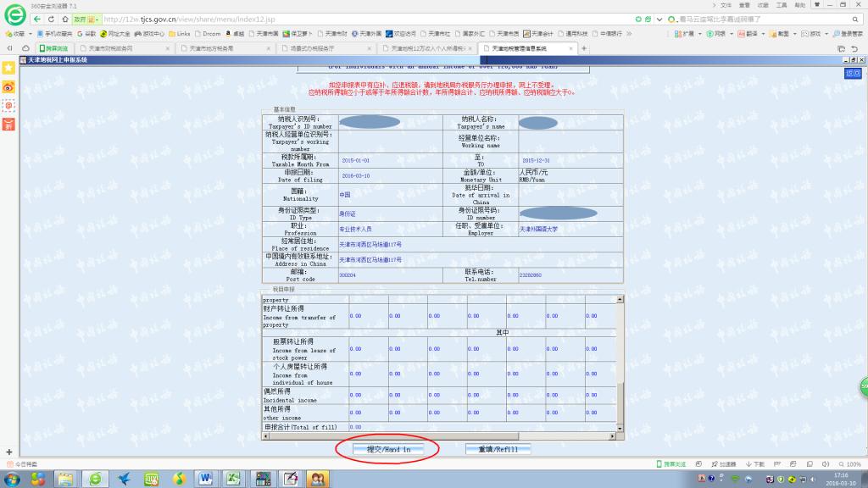Add sidebar app with plus icon

click(8, 452)
